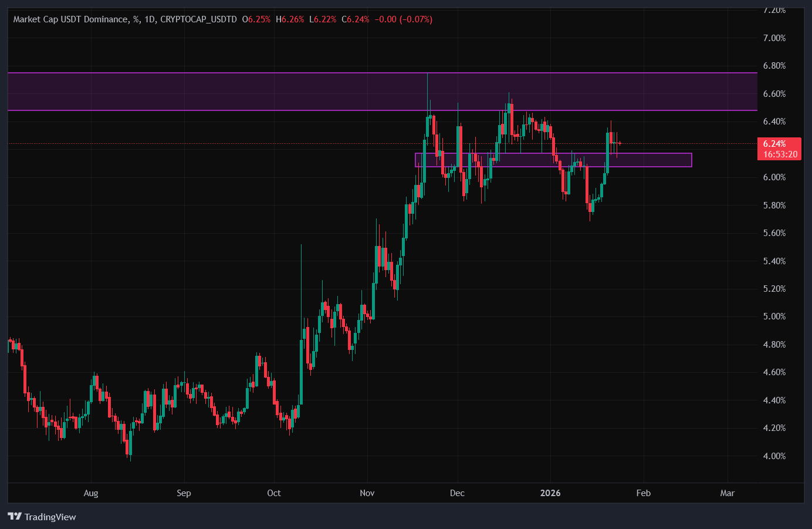Click the high value H6.26% in legend
The height and width of the screenshot is (529, 812).
[290, 19]
